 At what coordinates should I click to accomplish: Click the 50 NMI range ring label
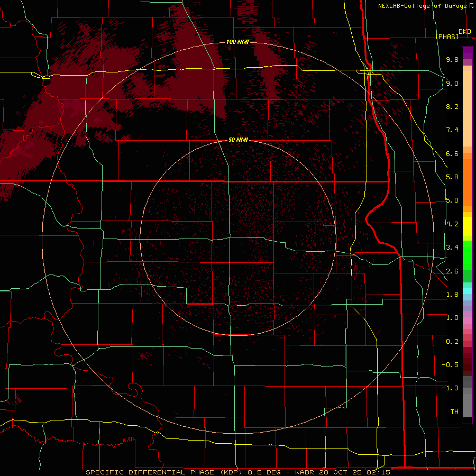239,140
